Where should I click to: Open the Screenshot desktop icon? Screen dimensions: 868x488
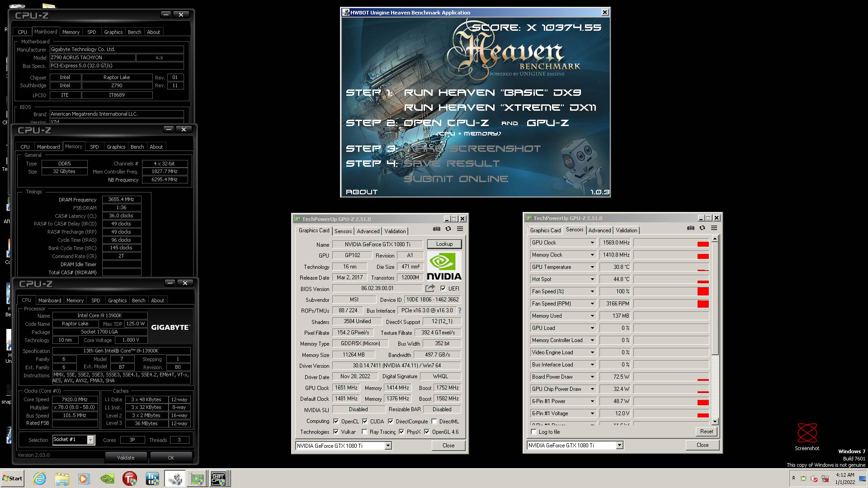[x=807, y=437]
